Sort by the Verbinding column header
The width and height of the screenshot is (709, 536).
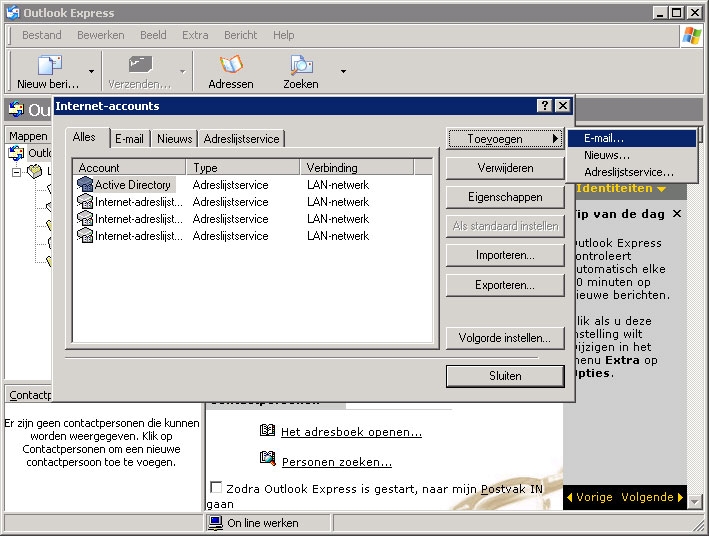(x=357, y=168)
